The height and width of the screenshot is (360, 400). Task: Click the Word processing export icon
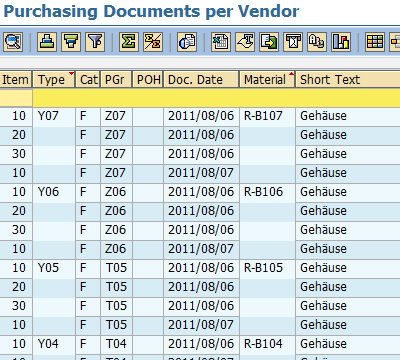coord(245,42)
